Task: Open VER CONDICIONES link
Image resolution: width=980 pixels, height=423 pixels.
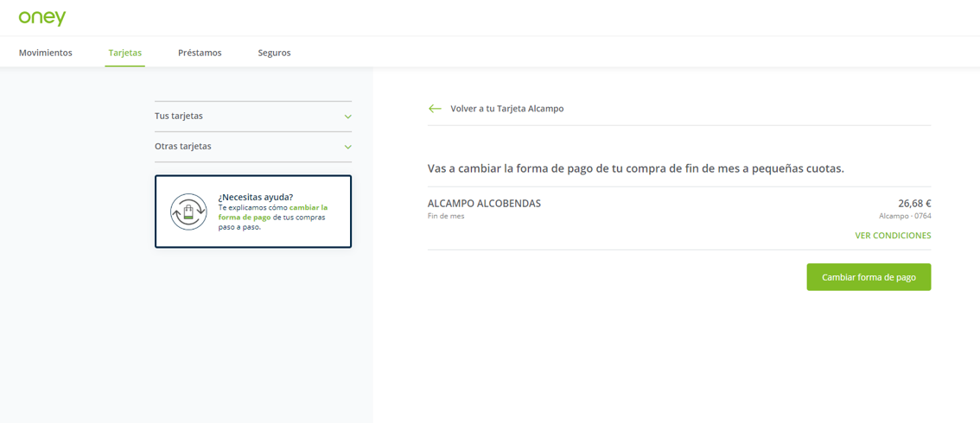Action: [893, 236]
